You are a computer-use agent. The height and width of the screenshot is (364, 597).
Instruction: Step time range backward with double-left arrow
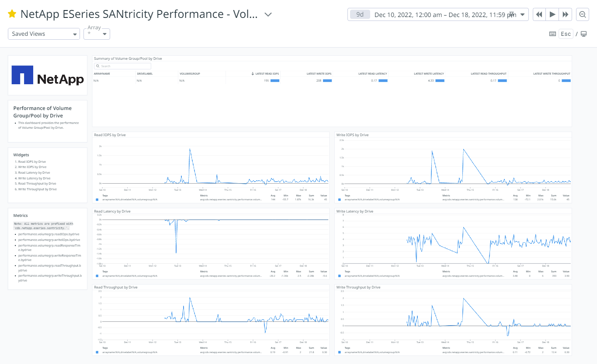pos(540,14)
